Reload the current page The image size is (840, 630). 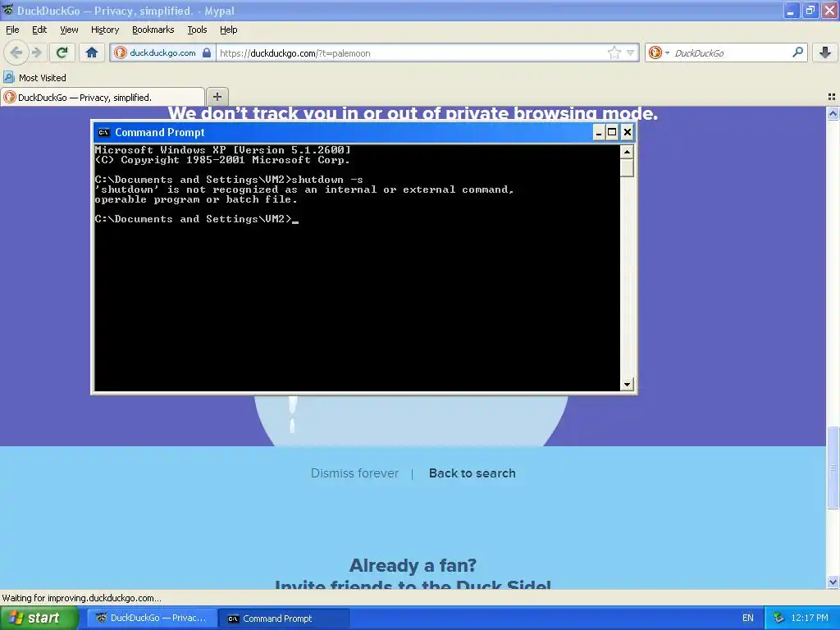[x=62, y=52]
